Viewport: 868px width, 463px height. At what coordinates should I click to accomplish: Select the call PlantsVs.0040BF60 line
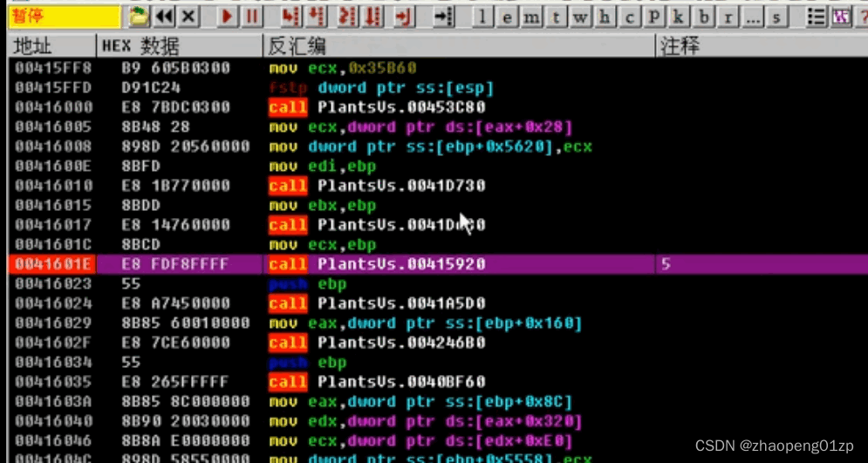coord(377,382)
